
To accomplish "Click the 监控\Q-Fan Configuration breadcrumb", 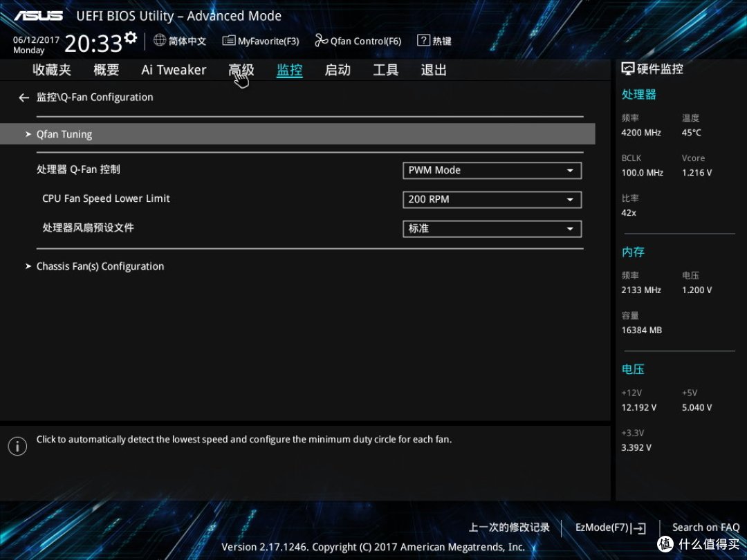I will (95, 97).
